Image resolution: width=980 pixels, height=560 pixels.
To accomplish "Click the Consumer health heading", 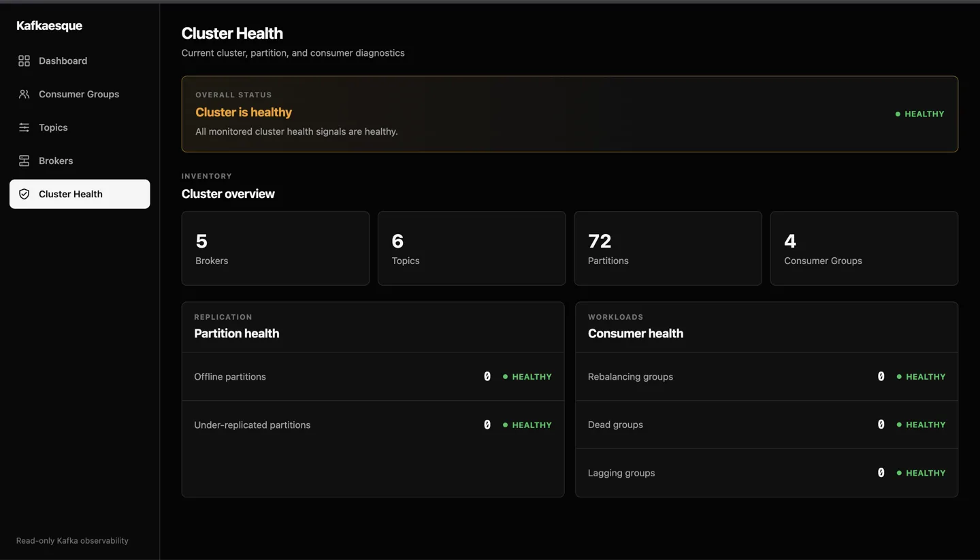I will coord(636,333).
